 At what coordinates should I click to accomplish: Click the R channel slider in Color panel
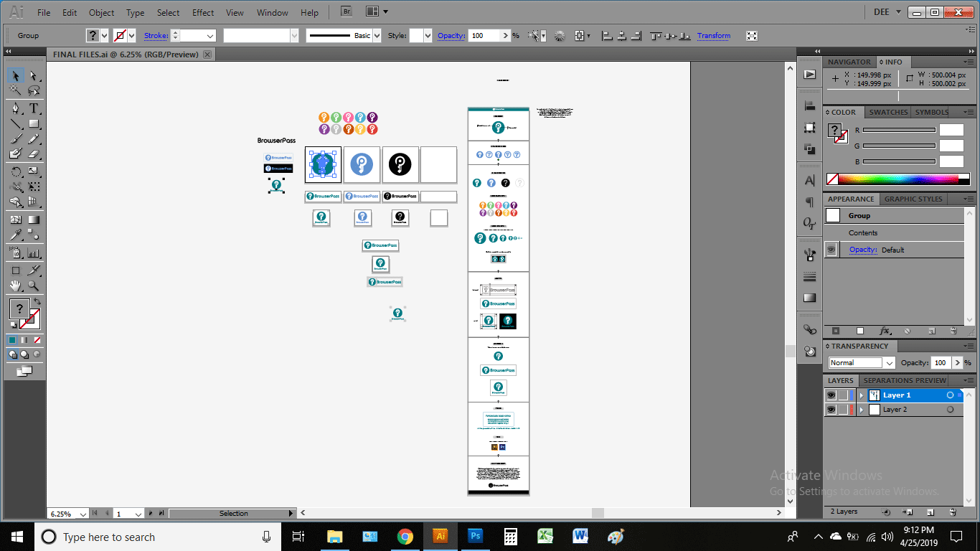tap(899, 130)
